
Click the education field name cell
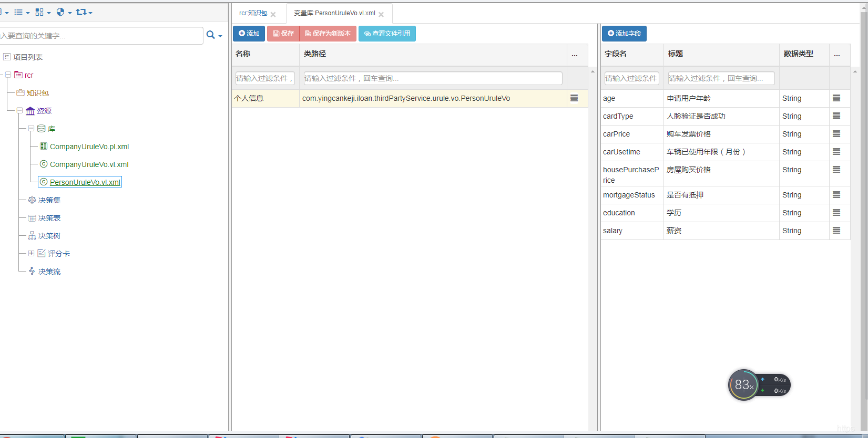632,213
